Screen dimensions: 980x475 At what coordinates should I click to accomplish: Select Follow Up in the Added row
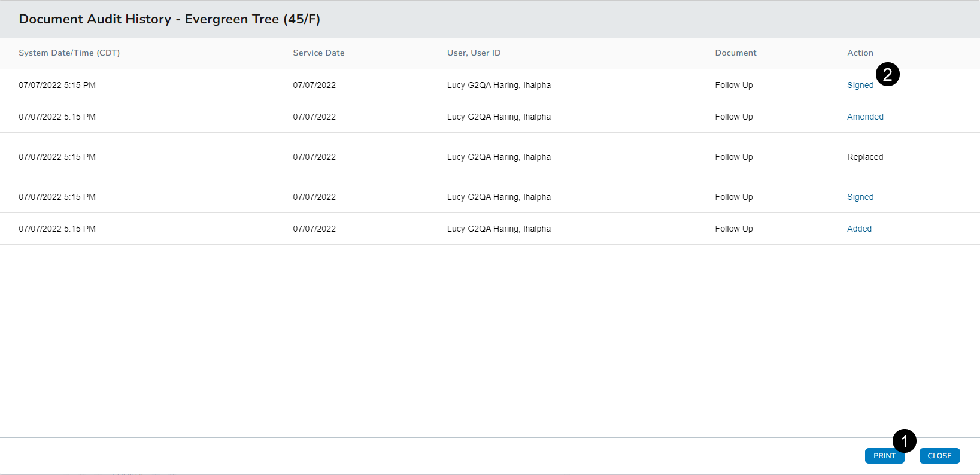[x=733, y=229]
